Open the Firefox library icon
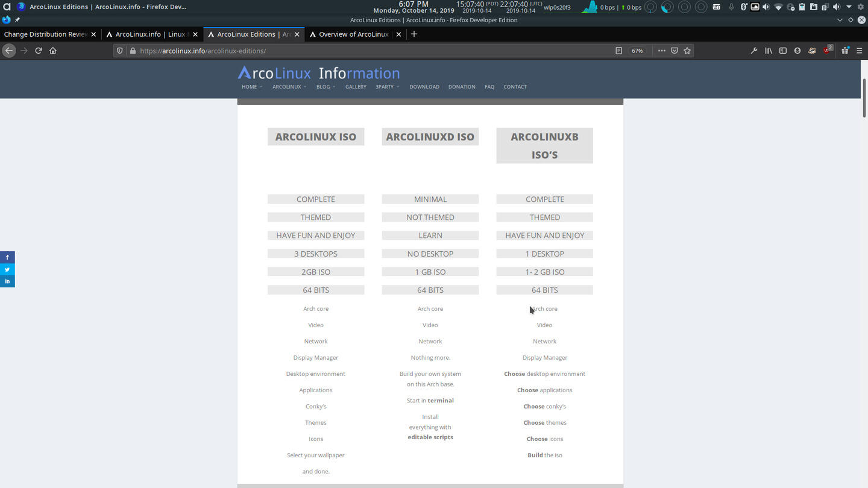 [x=769, y=51]
